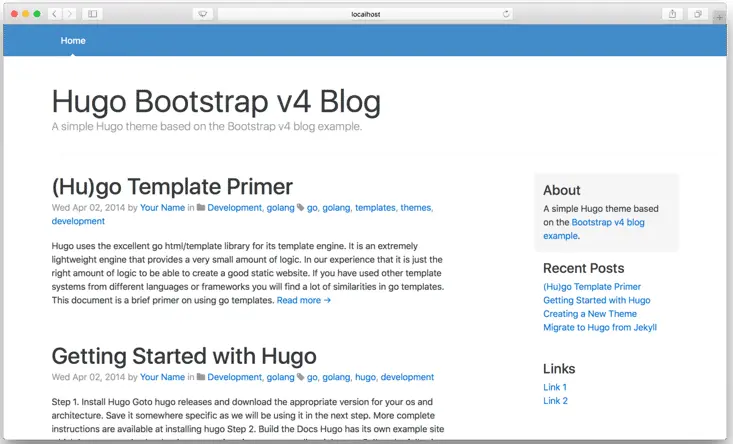Open recent post (Hu)go Template Primer in sidebar
733x444 pixels.
coord(592,286)
